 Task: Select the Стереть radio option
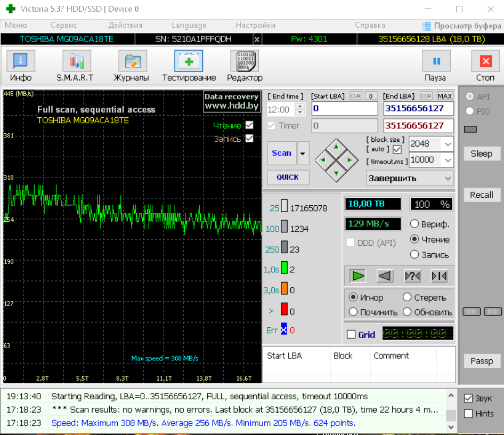[408, 297]
